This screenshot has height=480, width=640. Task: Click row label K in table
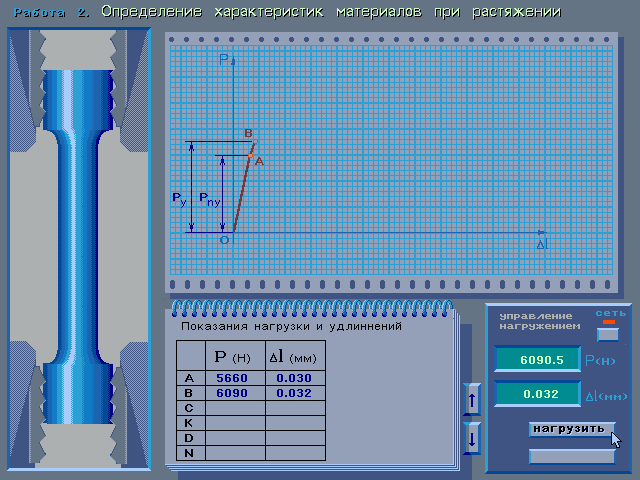[x=191, y=423]
